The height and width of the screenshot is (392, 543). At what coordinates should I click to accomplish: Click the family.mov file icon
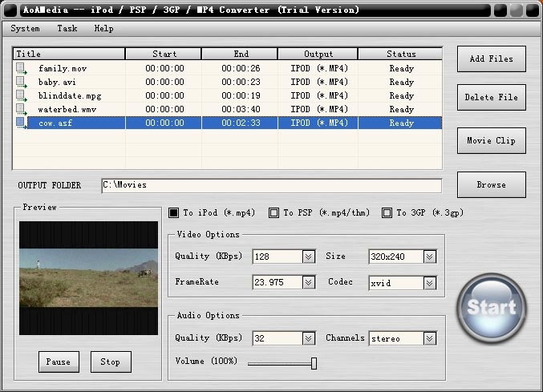21,68
